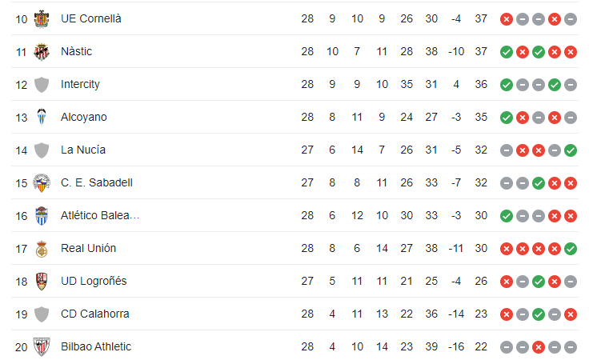The height and width of the screenshot is (364, 597).
Task: Click UE Cornellà's first red loss indicator
Action: coord(507,19)
